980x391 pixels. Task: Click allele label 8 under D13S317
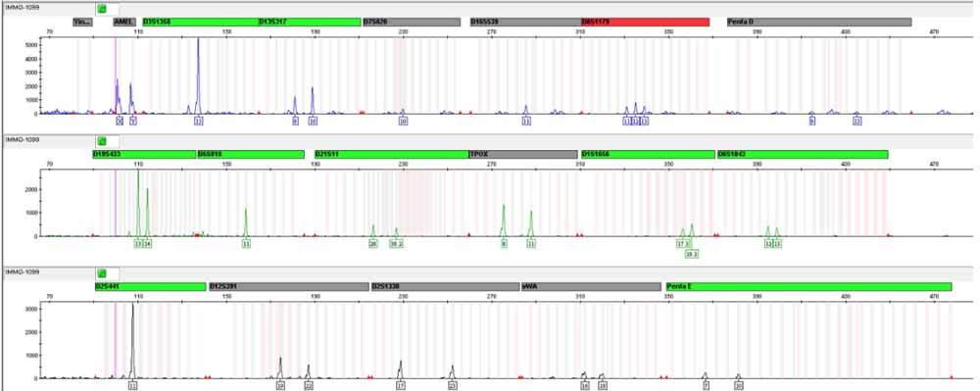(x=295, y=122)
